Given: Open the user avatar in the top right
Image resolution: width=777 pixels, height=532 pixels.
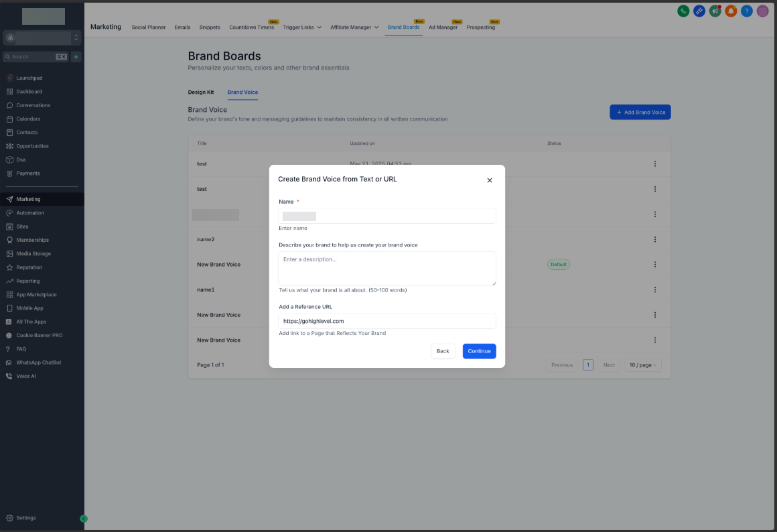Looking at the screenshot, I should [x=763, y=11].
